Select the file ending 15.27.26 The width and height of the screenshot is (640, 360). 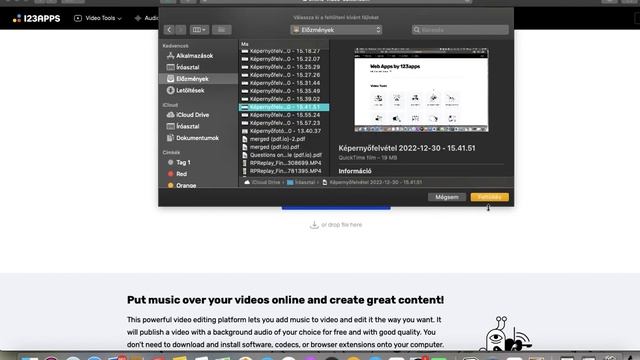coord(284,75)
